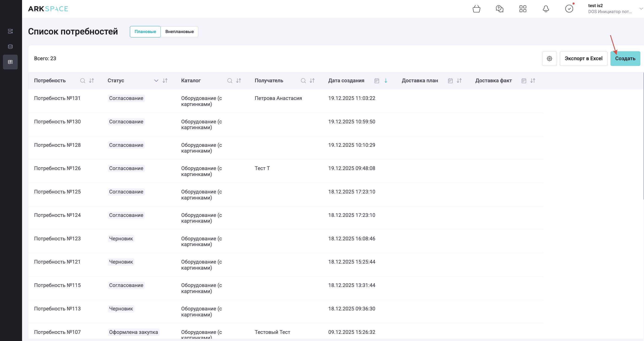Click the Создать button

coord(625,59)
